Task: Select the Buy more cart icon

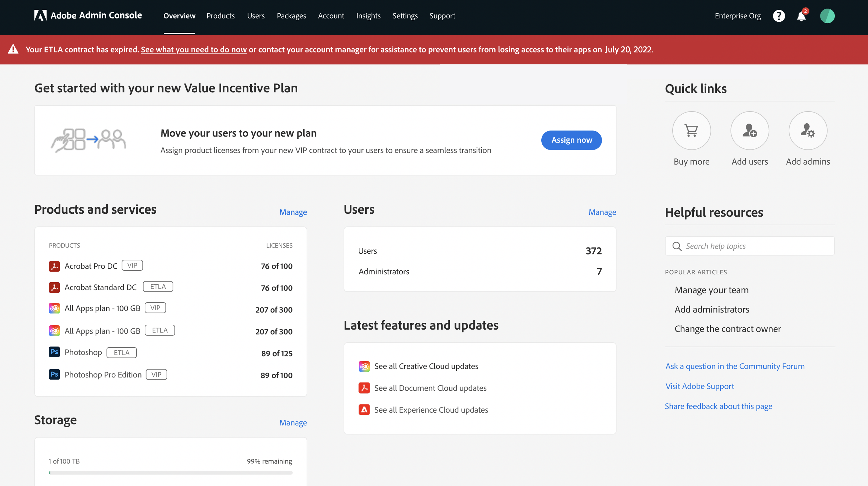Action: tap(691, 131)
